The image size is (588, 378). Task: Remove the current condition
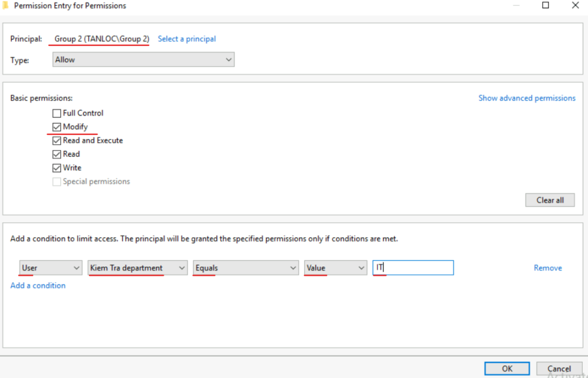coord(547,268)
